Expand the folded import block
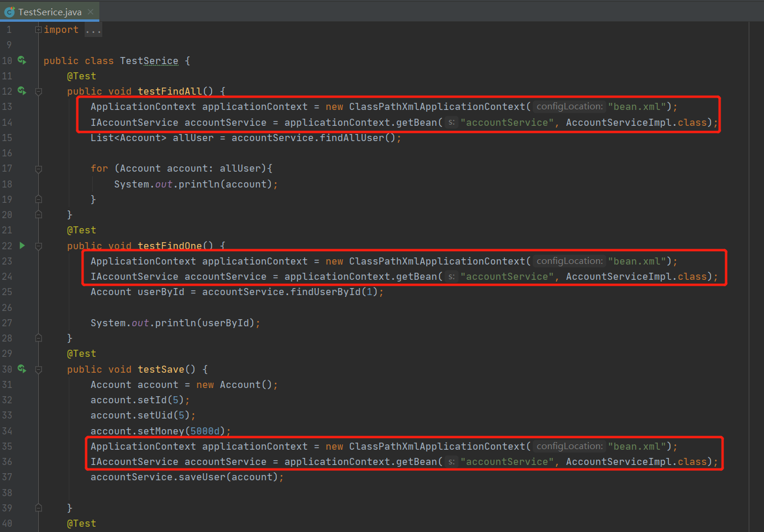The width and height of the screenshot is (764, 532). coord(38,29)
